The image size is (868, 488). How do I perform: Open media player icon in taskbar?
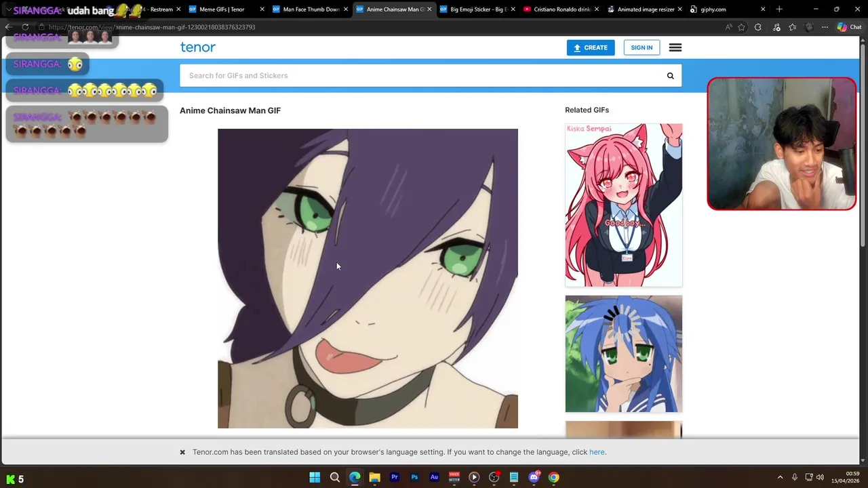tap(474, 477)
